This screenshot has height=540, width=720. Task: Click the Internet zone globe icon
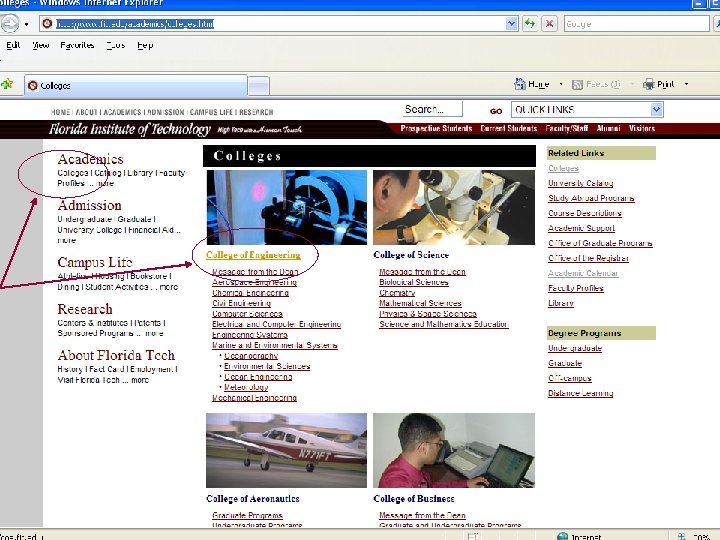(562, 536)
